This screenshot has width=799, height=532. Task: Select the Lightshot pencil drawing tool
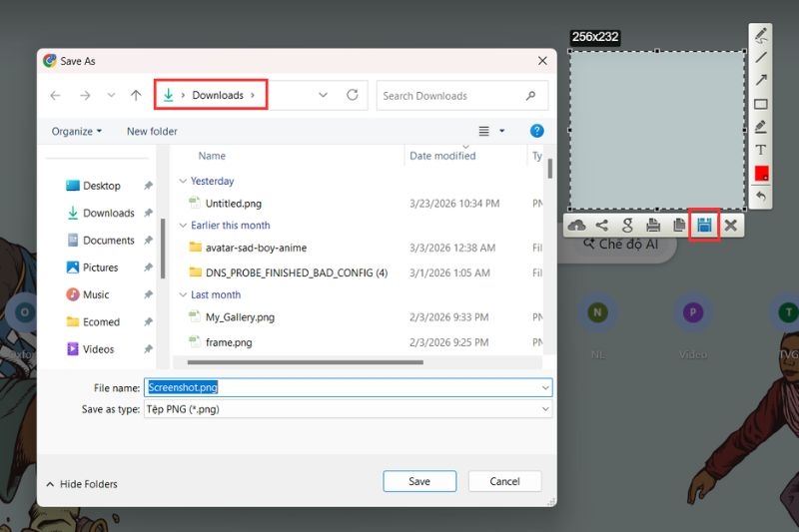click(x=761, y=35)
